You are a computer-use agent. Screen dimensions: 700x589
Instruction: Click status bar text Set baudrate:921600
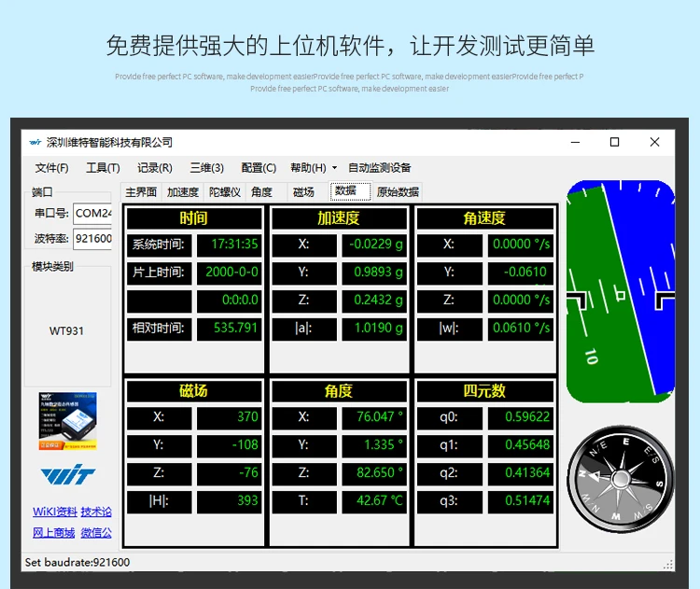(x=77, y=562)
